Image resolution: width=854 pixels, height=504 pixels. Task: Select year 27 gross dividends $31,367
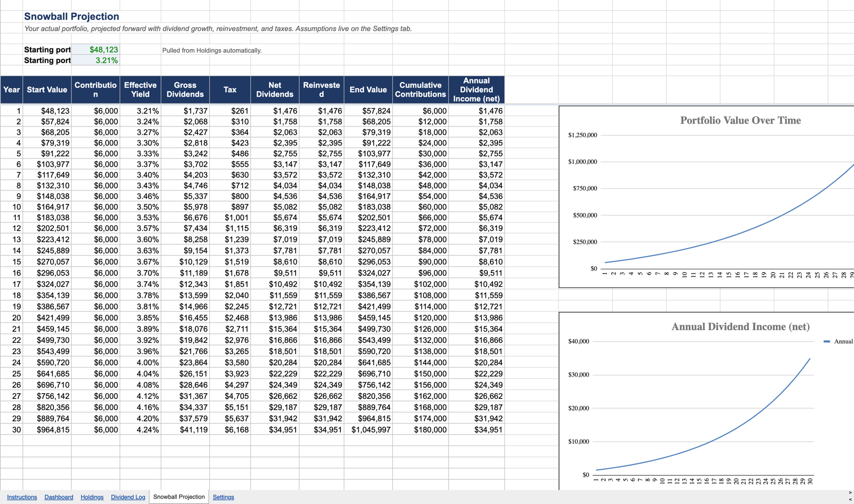185,396
